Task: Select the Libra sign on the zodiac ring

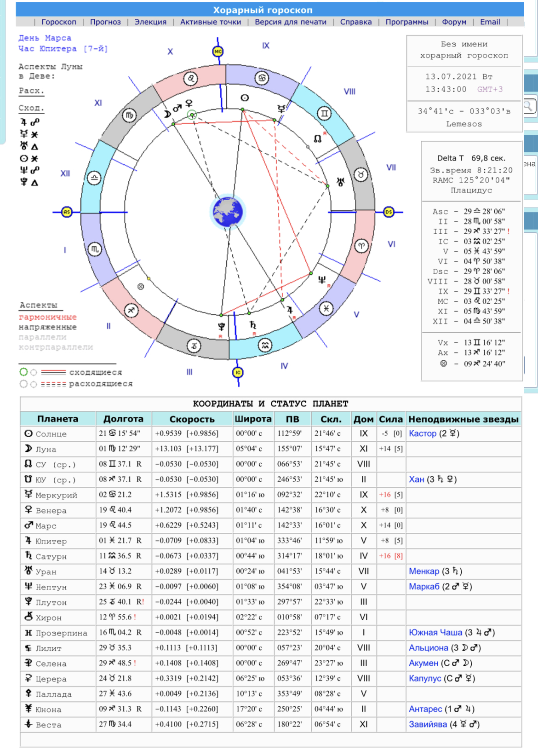Action: pos(94,178)
